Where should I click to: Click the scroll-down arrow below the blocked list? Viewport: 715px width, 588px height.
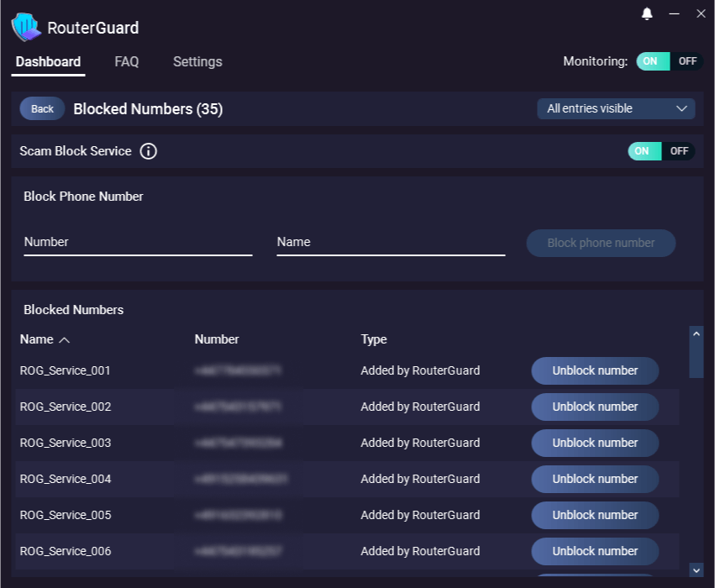coord(695,570)
